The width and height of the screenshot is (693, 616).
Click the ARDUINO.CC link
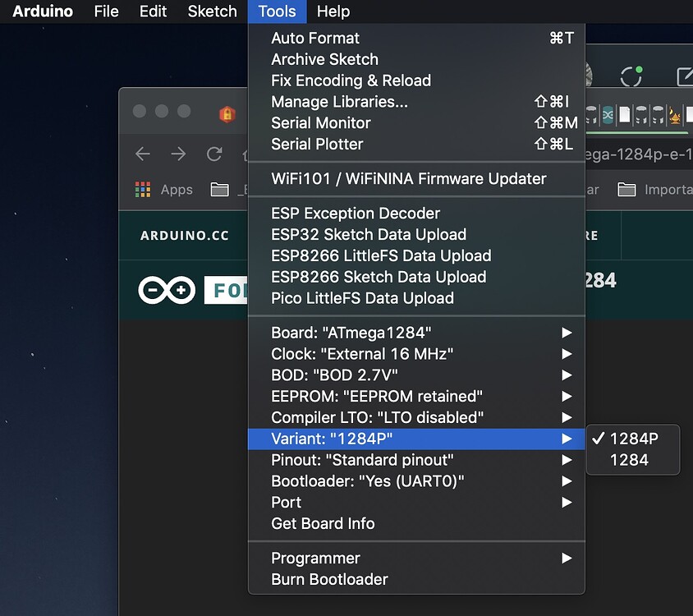click(x=184, y=235)
